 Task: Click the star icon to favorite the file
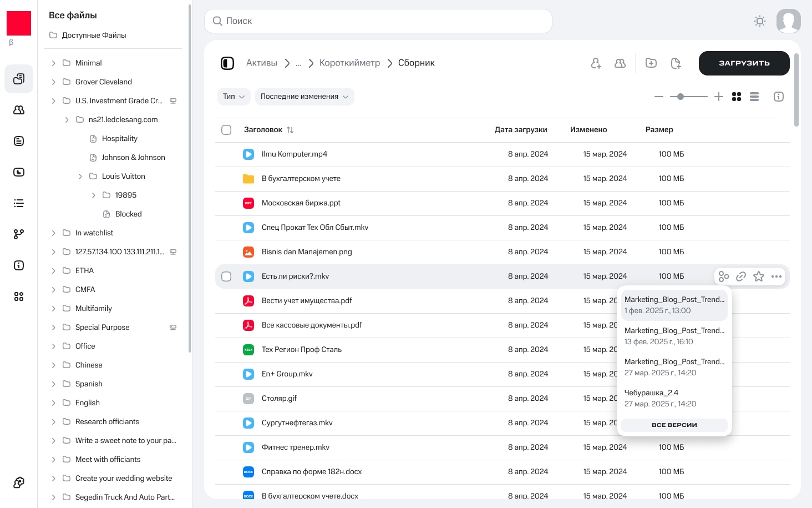point(759,276)
